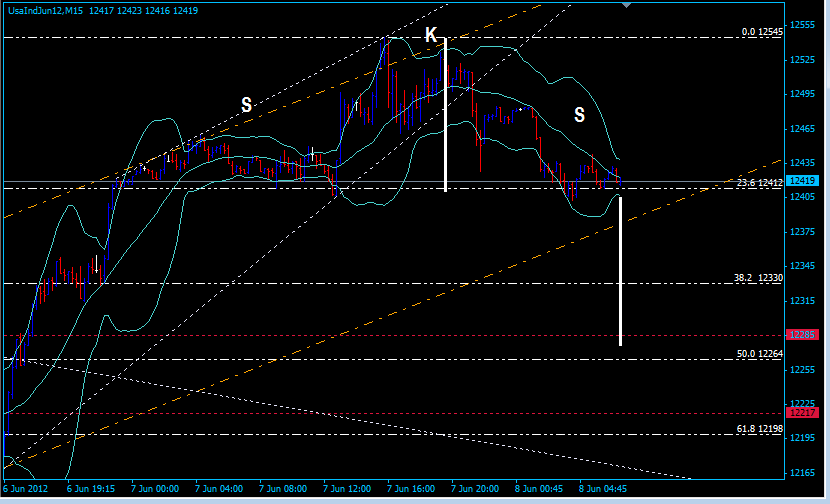Viewport: 830px width, 504px height.
Task: Select the '0.0 12545' Fibonacci level label
Action: [x=762, y=32]
